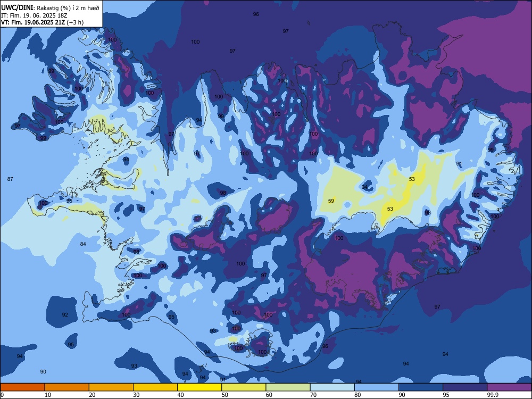Click the 50–60 pale yellow legend swatch

pyautogui.click(x=244, y=387)
